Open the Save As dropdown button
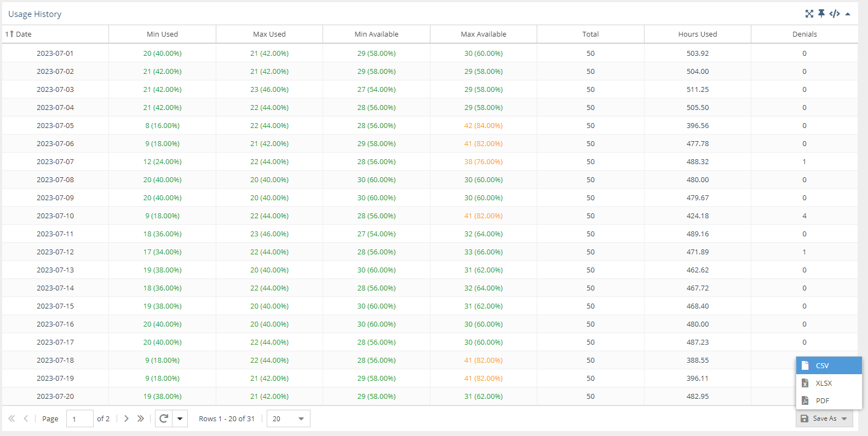This screenshot has width=868, height=436. 824,418
